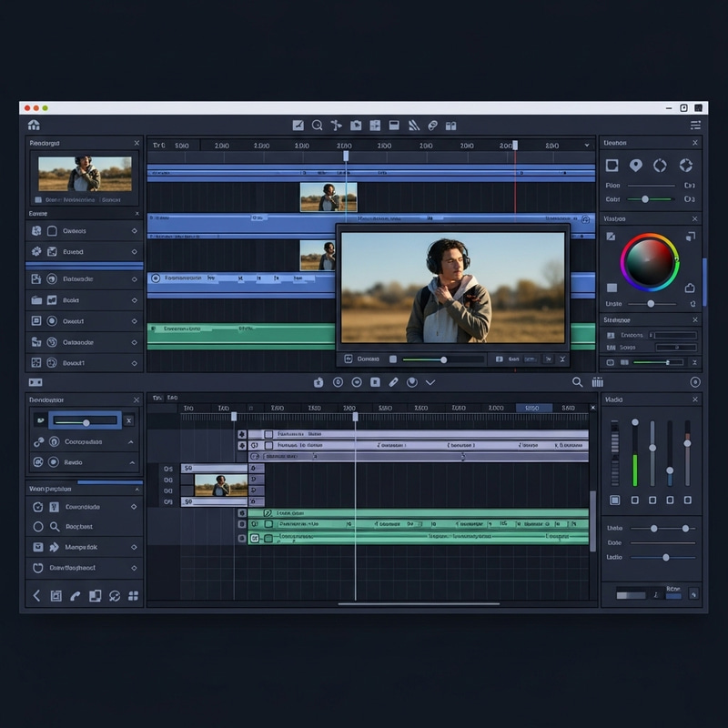Select the zoom/magnifier tool in the top toolbar
The image size is (728, 728).
[x=317, y=126]
